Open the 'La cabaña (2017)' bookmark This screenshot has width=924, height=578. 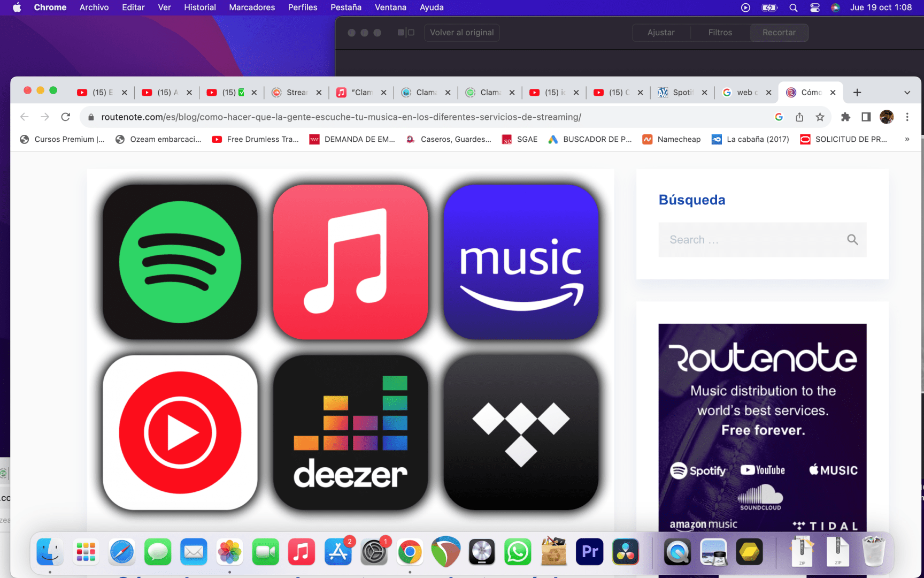pyautogui.click(x=750, y=139)
